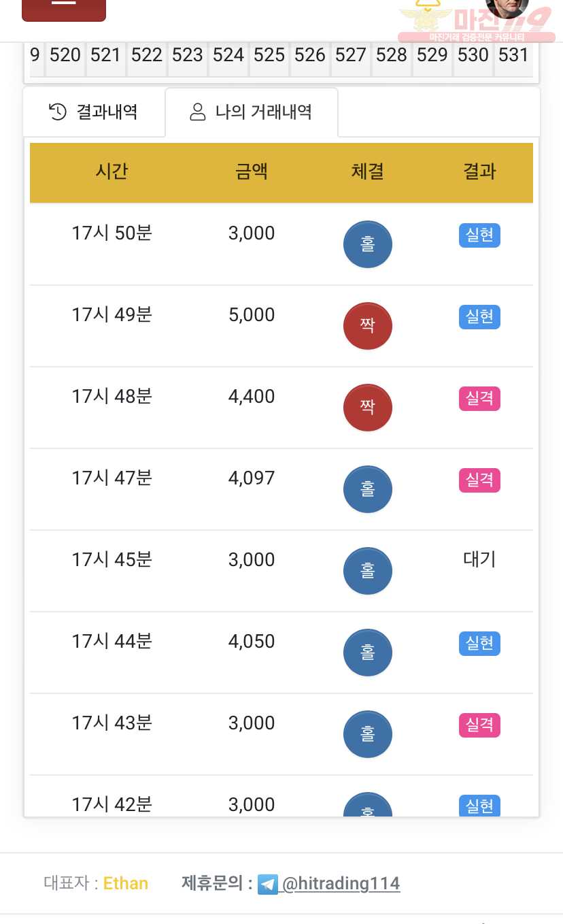Image resolution: width=563 pixels, height=924 pixels.
Task: Click the blue 홀 circle for 17시 50분
Action: click(x=368, y=244)
